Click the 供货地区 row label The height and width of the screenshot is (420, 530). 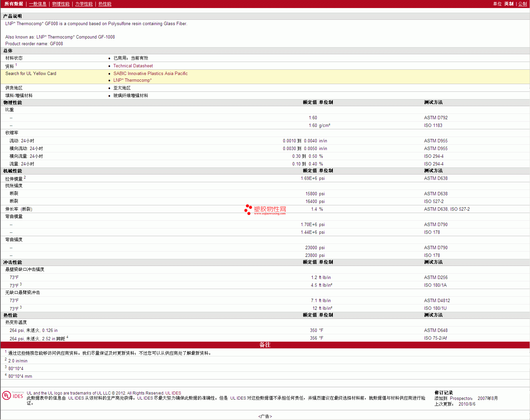pos(14,88)
